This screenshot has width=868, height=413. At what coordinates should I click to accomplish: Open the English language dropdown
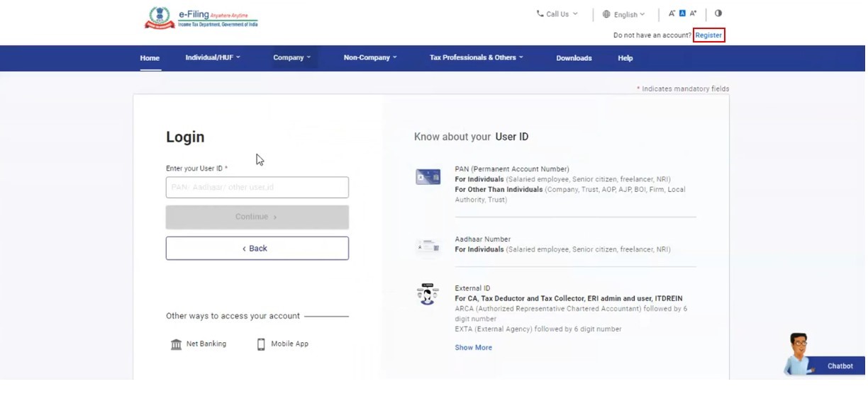[624, 14]
